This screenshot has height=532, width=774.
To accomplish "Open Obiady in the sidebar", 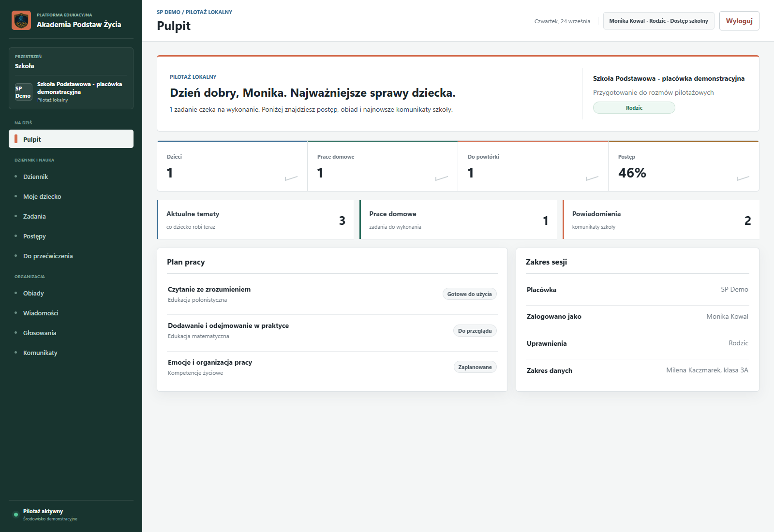I will (71, 293).
